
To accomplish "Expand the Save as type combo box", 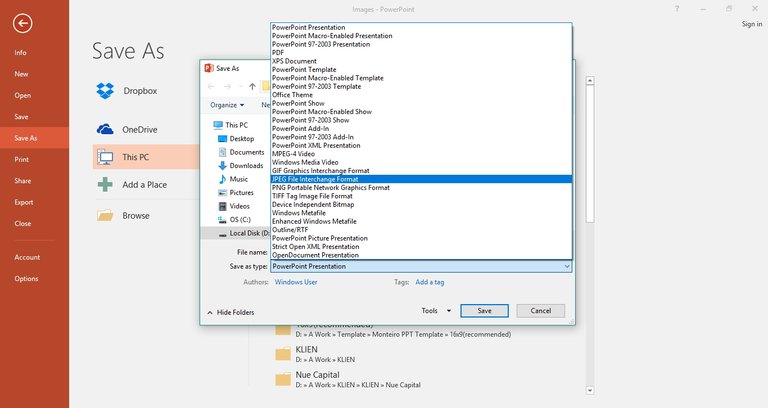I will click(x=421, y=266).
